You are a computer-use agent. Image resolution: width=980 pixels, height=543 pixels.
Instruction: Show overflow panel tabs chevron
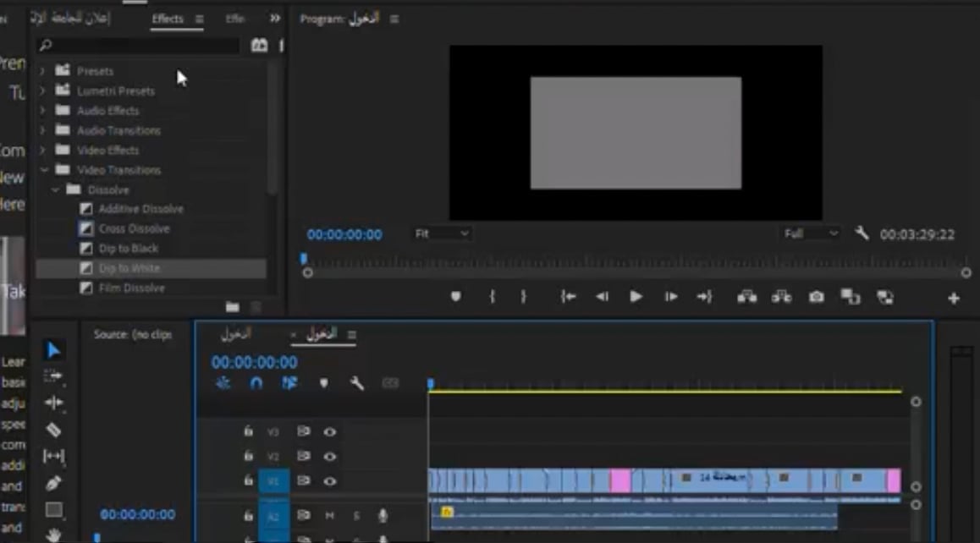click(274, 19)
